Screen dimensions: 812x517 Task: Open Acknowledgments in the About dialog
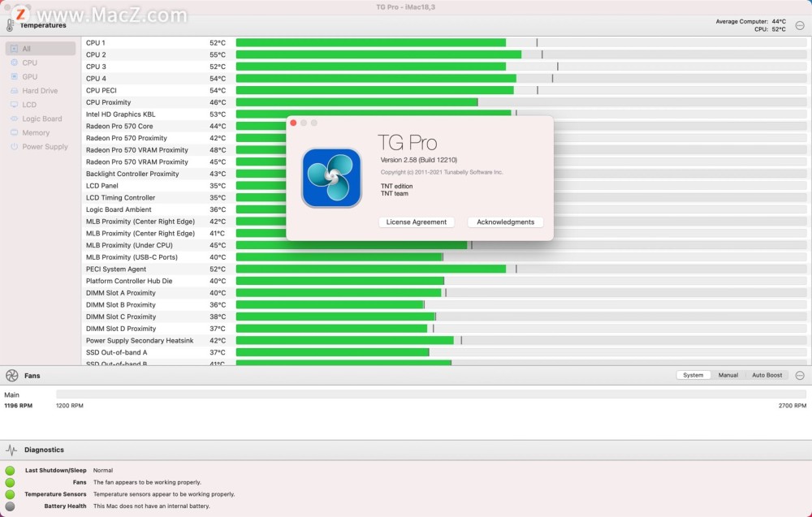pos(505,222)
